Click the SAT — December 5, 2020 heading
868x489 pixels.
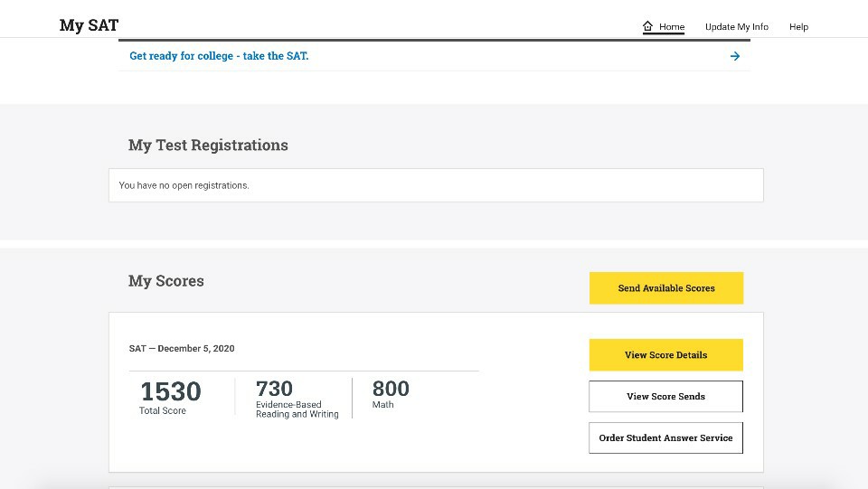pyautogui.click(x=182, y=349)
